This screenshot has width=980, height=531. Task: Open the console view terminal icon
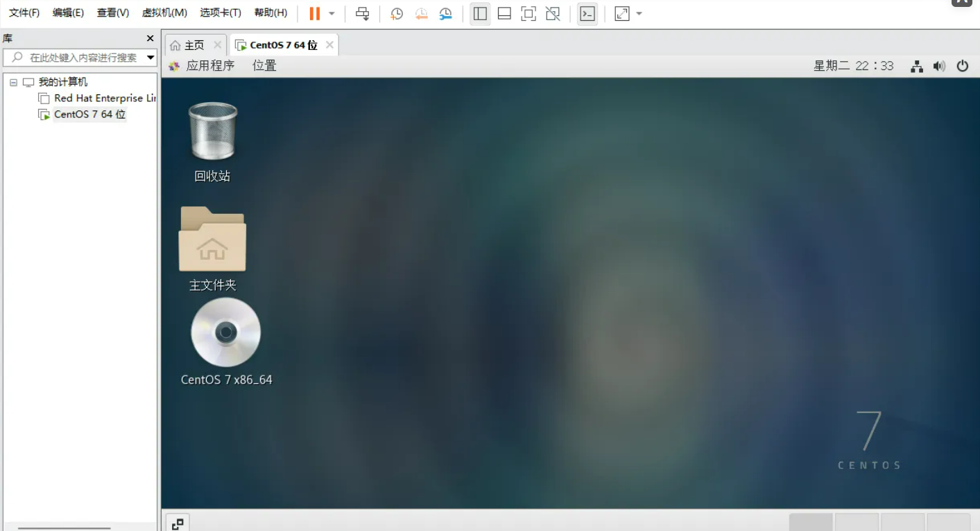[587, 13]
